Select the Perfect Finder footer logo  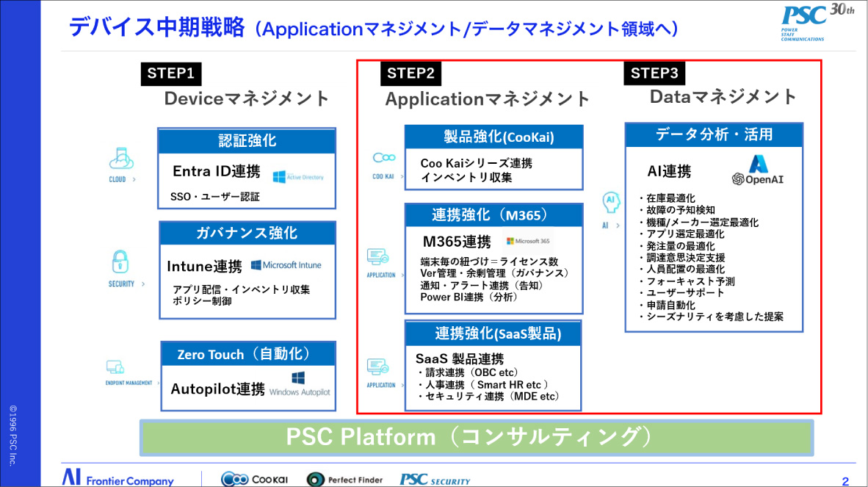coord(344,478)
